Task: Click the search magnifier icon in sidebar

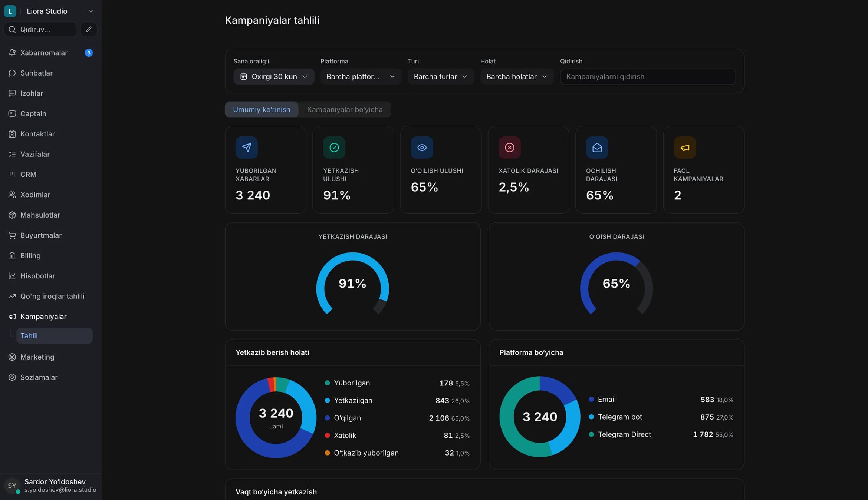Action: pos(12,29)
